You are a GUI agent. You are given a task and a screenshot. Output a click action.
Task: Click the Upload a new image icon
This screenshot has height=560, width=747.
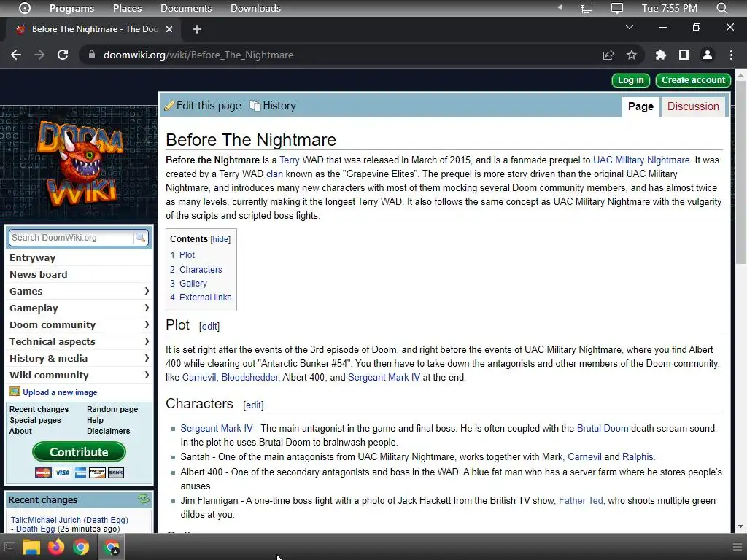(15, 392)
